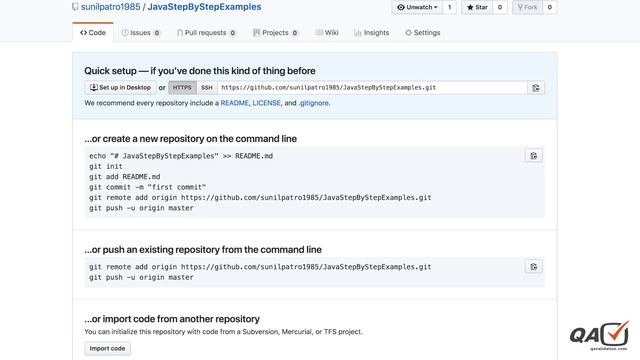
Task: View the watchers count of 1
Action: point(449,7)
